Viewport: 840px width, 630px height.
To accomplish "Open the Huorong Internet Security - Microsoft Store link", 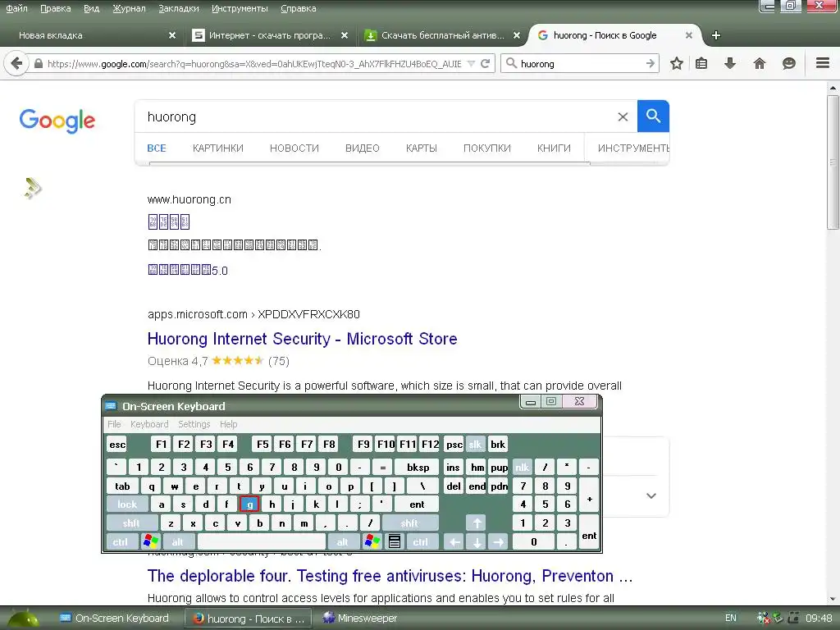I will (x=302, y=339).
